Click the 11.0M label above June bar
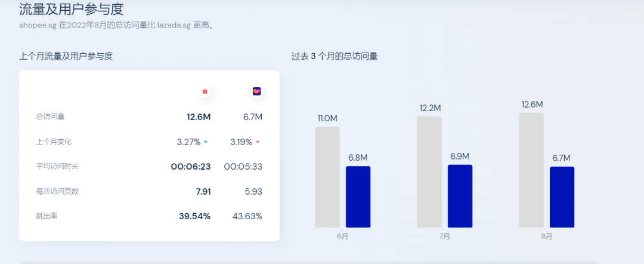 327,118
